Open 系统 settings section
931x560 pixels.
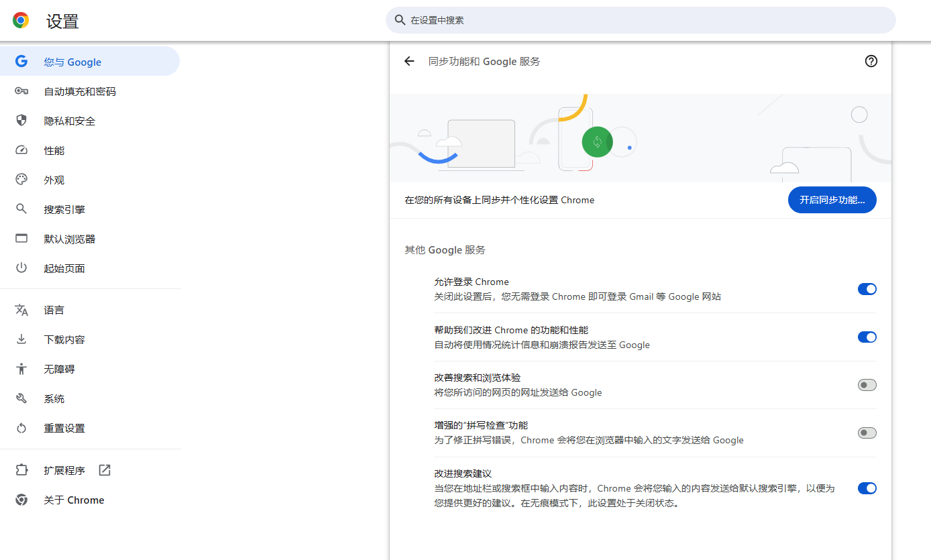90,398
